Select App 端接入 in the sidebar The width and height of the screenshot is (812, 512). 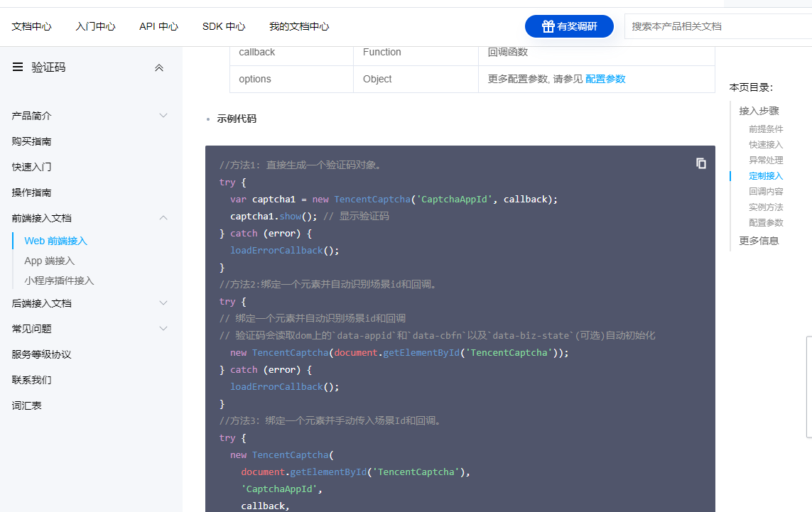[50, 261]
